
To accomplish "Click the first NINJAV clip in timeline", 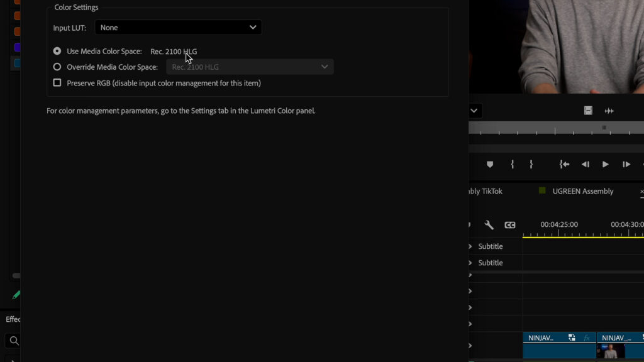I will click(558, 345).
